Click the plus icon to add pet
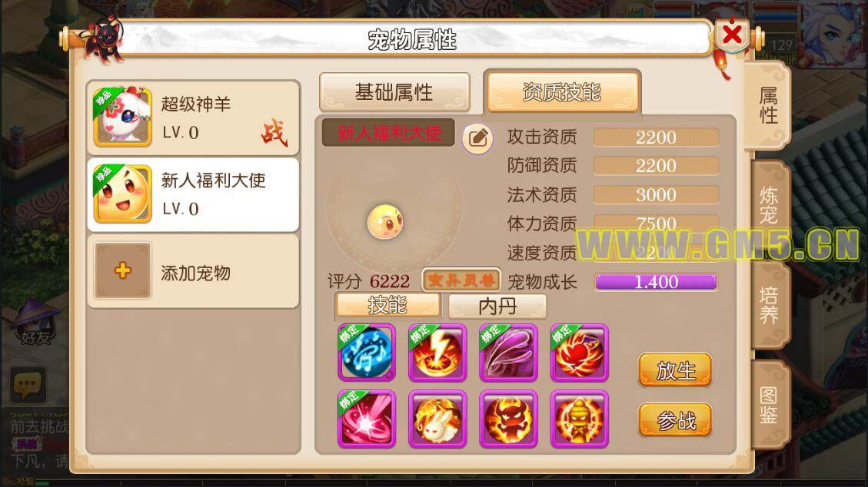This screenshot has width=868, height=487. click(123, 270)
